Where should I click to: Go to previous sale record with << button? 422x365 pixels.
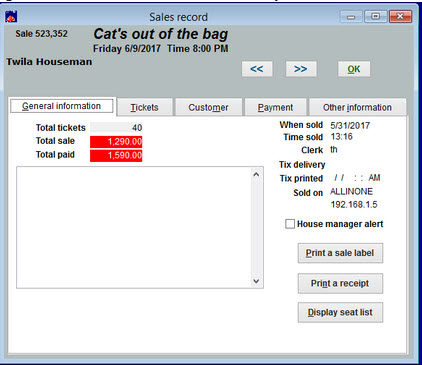[x=257, y=69]
